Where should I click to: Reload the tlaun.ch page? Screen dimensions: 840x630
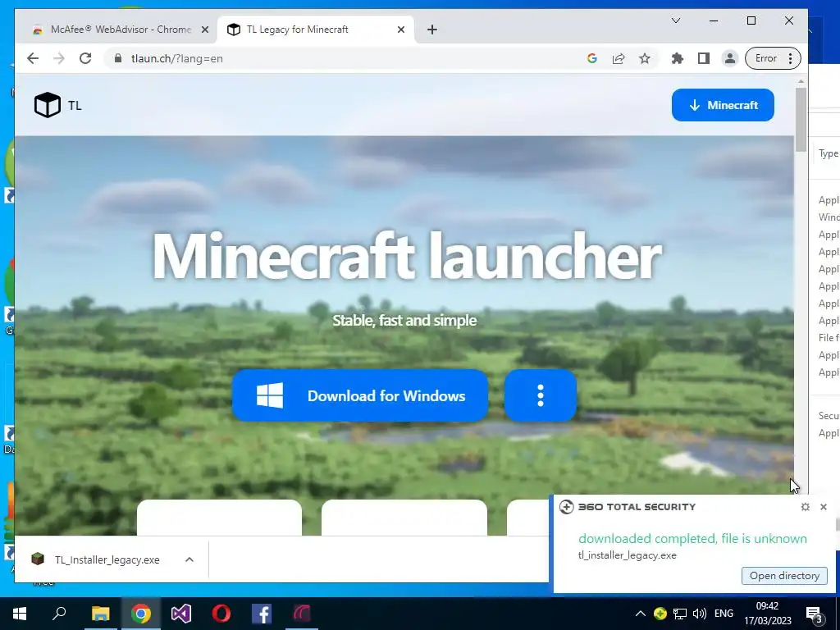(85, 58)
